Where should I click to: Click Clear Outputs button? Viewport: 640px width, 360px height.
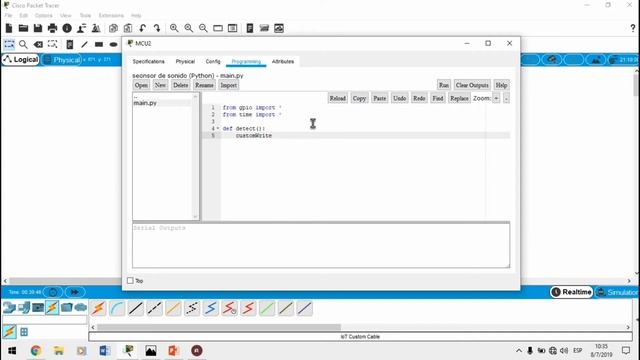click(472, 85)
